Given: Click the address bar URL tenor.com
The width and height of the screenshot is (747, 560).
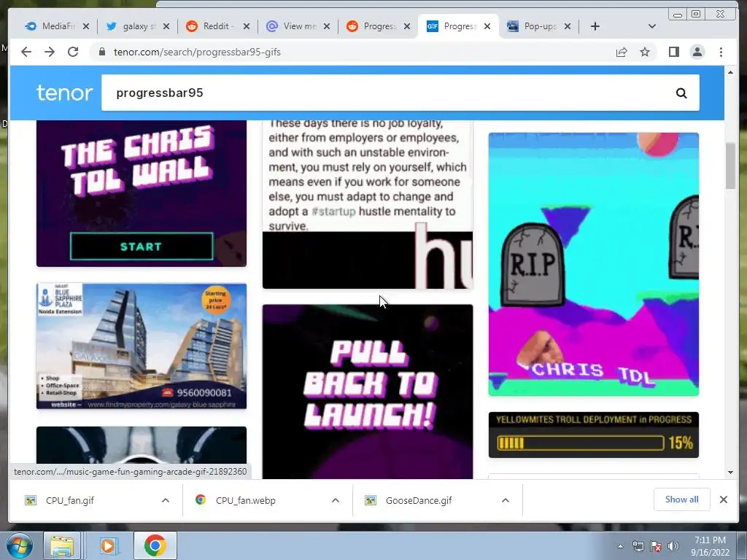Looking at the screenshot, I should point(197,52).
